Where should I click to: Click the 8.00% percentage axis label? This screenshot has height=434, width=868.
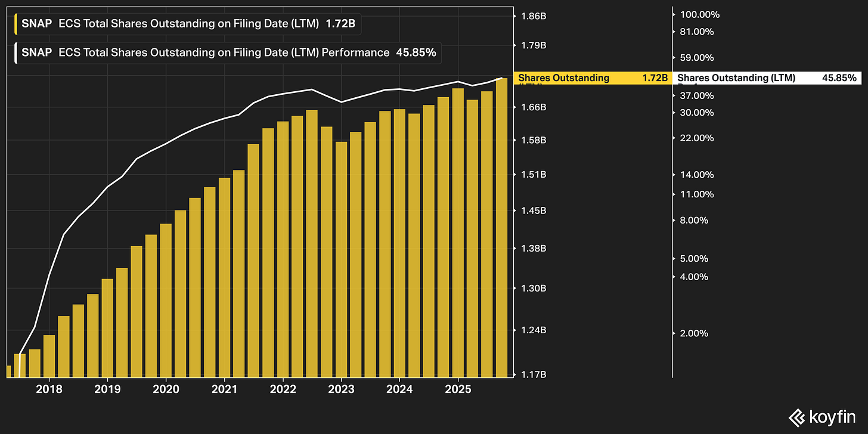pyautogui.click(x=695, y=220)
